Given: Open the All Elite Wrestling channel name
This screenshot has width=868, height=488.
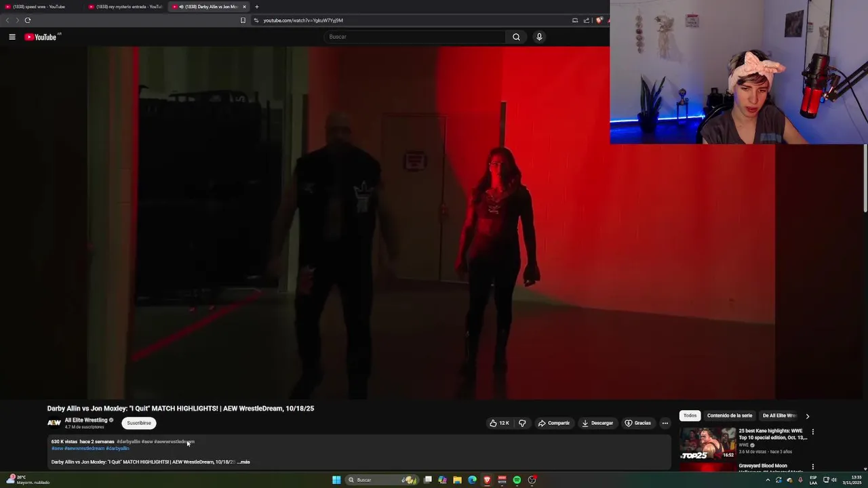Looking at the screenshot, I should (86, 420).
